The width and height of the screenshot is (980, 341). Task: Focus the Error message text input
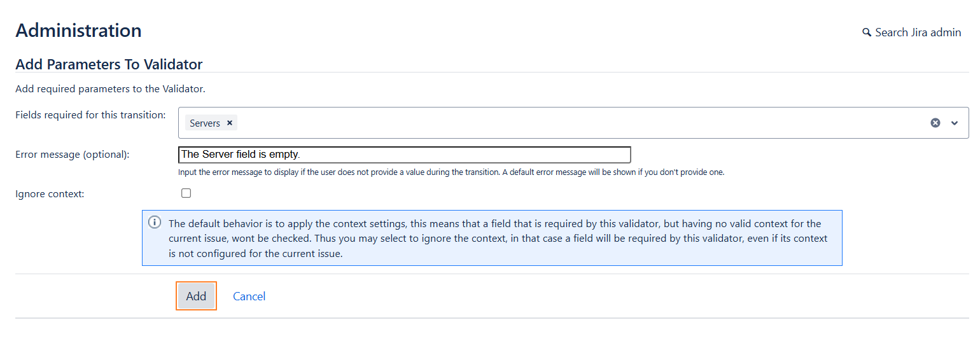[x=404, y=155]
